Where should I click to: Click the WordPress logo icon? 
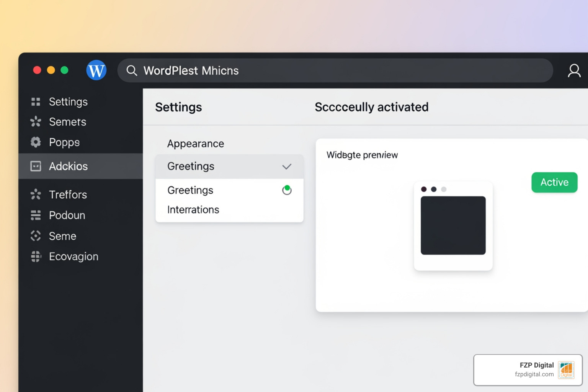(96, 70)
